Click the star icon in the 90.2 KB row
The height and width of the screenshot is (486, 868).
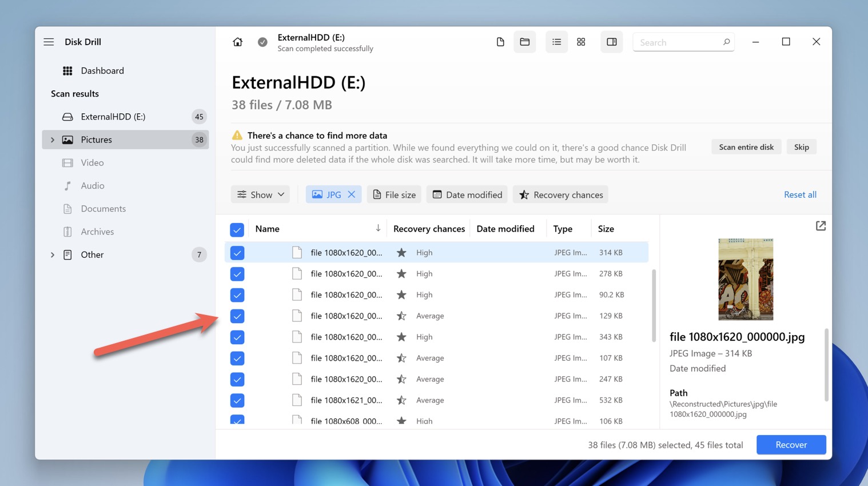click(x=401, y=294)
